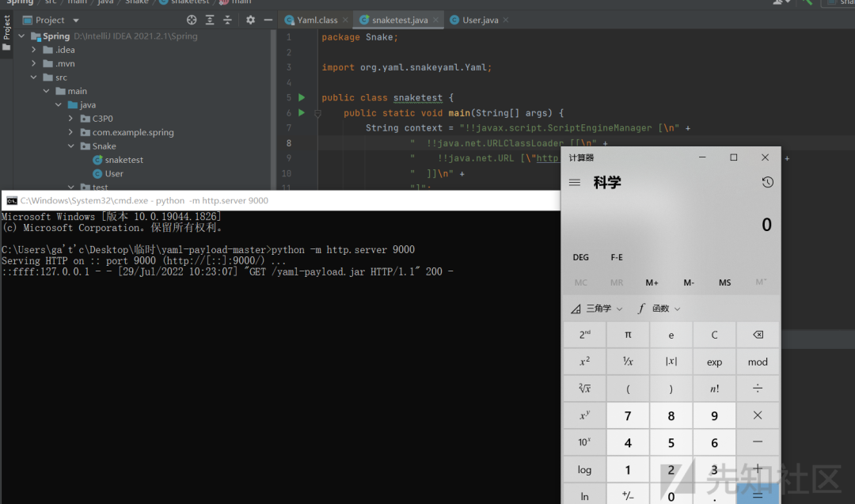
Task: Click calculator mod button
Action: 758,362
